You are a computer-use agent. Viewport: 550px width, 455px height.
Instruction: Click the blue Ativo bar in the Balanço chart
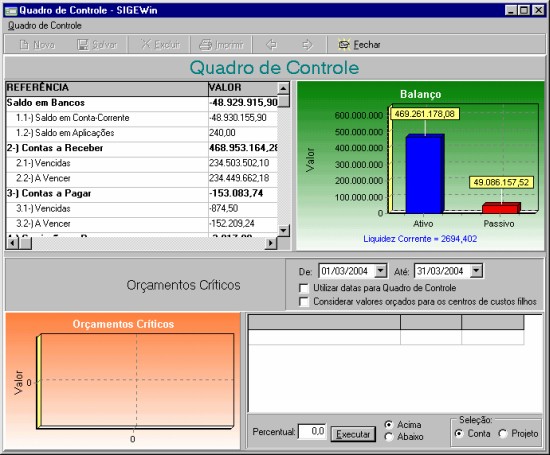coord(424,174)
